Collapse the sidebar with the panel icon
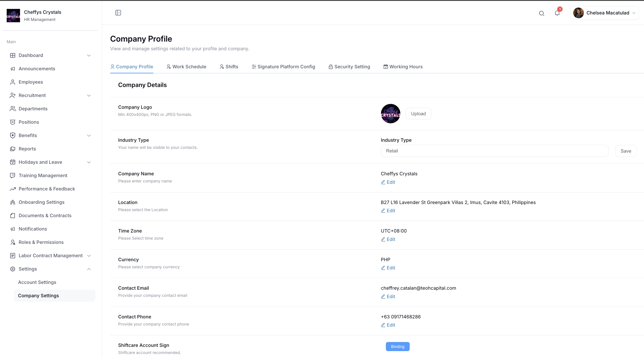 pyautogui.click(x=118, y=13)
